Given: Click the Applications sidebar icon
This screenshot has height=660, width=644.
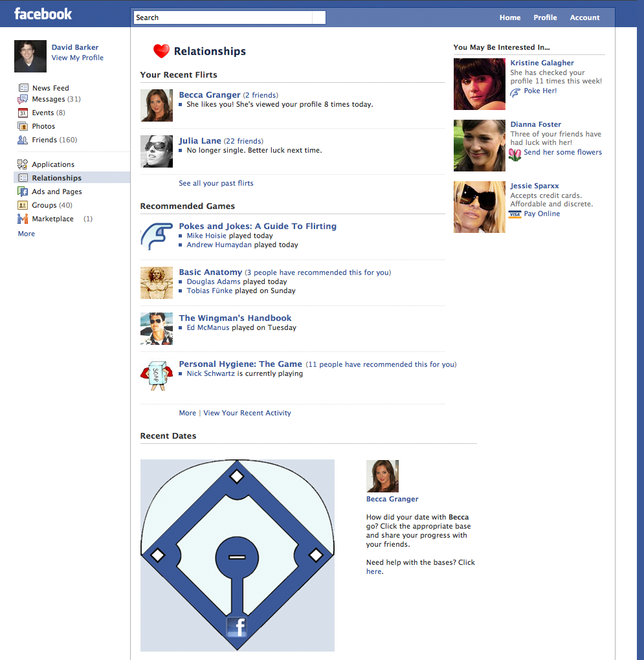Looking at the screenshot, I should 23,164.
